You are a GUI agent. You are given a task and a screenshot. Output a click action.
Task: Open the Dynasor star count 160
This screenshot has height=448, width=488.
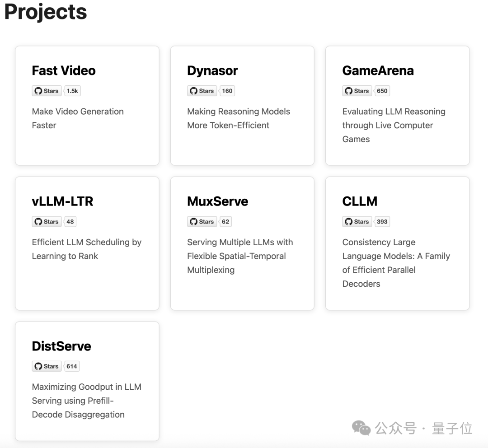(x=227, y=91)
